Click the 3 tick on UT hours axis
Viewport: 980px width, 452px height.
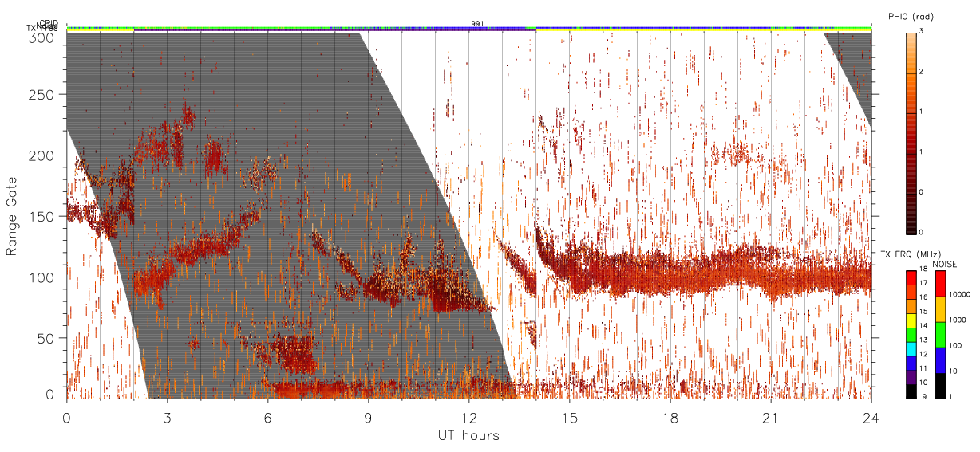(167, 417)
